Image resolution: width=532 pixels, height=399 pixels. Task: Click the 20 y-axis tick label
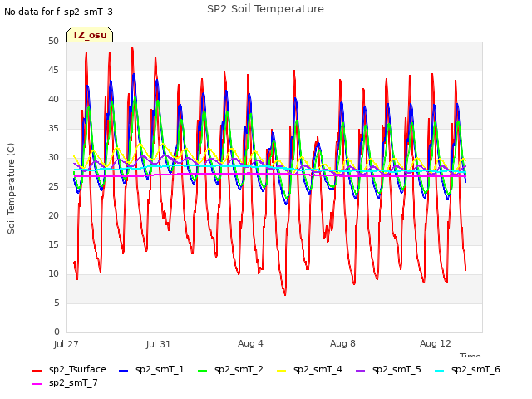[53, 216]
